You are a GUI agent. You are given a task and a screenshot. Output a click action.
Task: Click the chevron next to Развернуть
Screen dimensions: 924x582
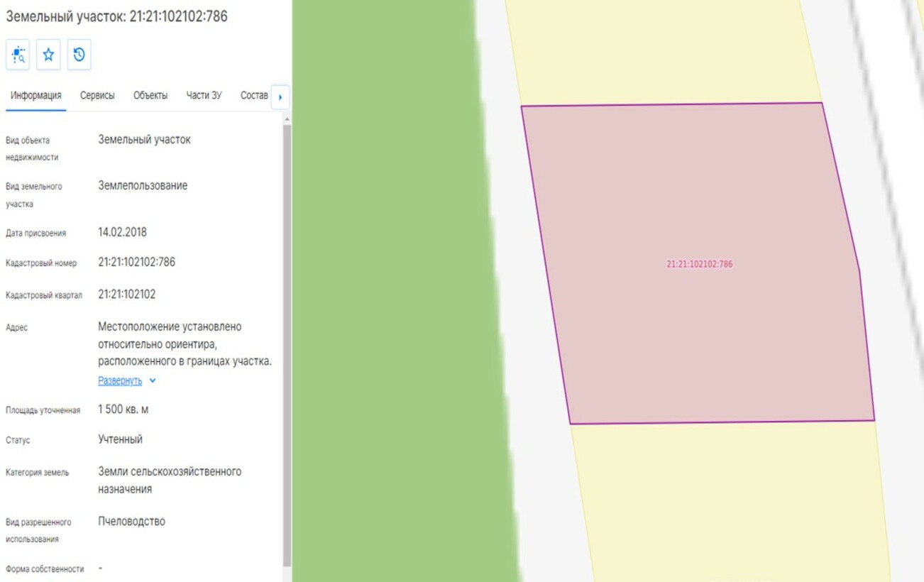tap(153, 380)
